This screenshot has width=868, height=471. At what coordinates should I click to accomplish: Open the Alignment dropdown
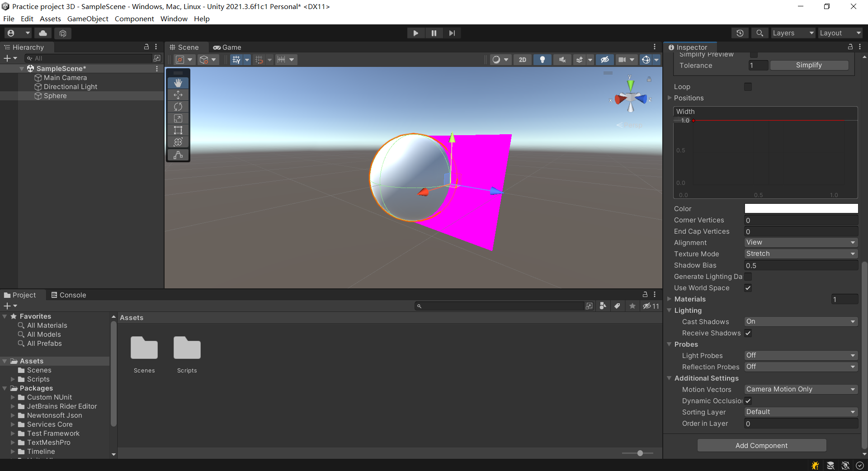(x=801, y=243)
